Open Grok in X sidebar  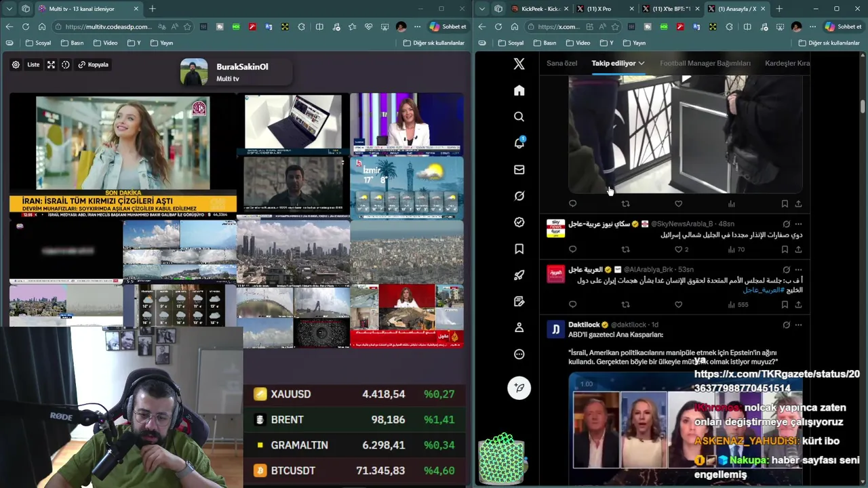point(519,196)
